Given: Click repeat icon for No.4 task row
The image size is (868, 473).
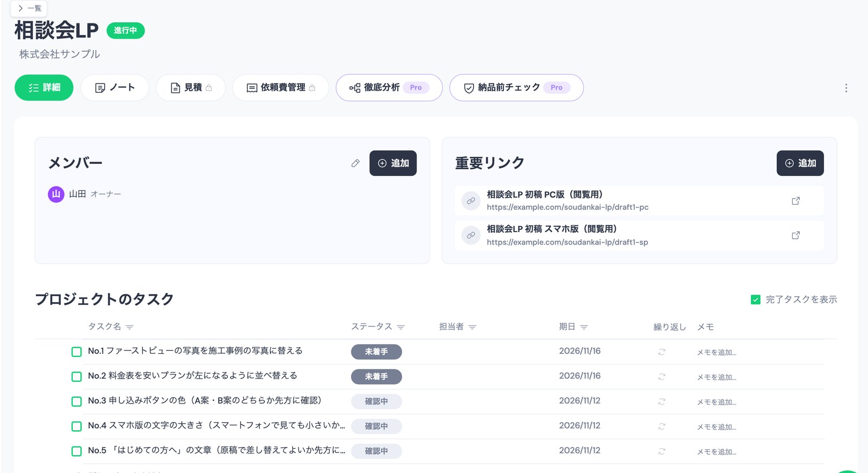Looking at the screenshot, I should (x=662, y=426).
